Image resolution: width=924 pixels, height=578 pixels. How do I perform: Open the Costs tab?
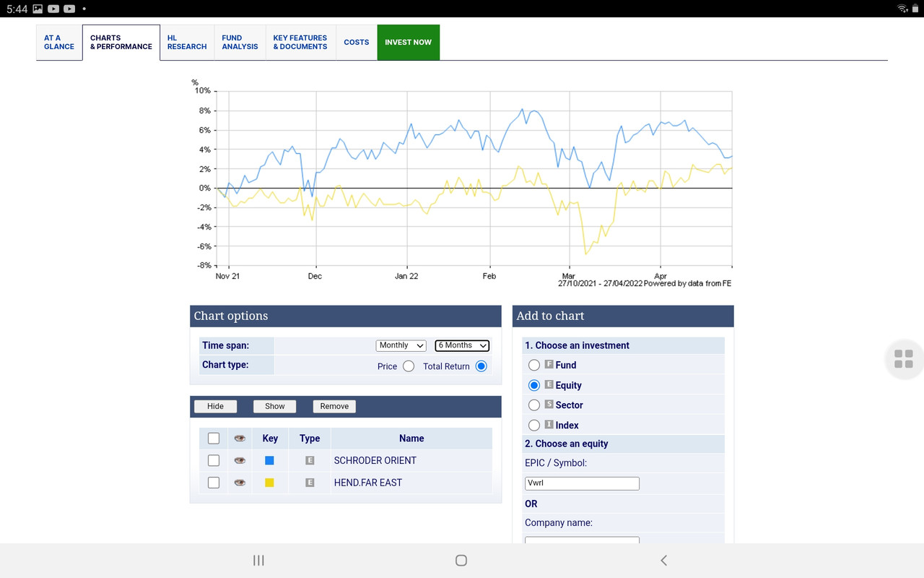point(357,43)
